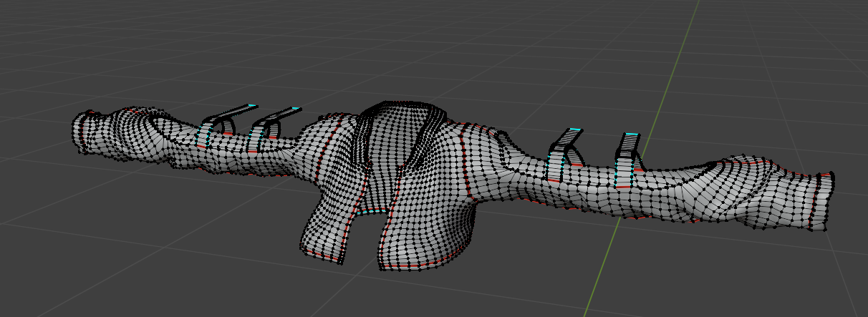Click the right sleeve cuff end

(826, 200)
